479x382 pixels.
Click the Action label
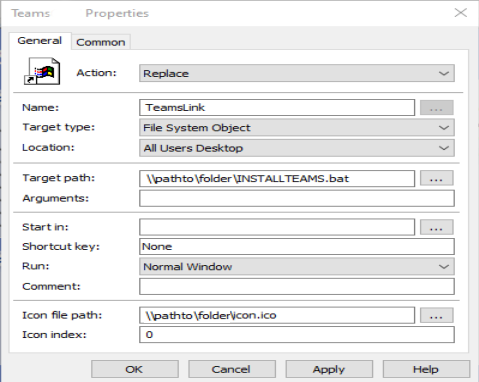tap(97, 73)
